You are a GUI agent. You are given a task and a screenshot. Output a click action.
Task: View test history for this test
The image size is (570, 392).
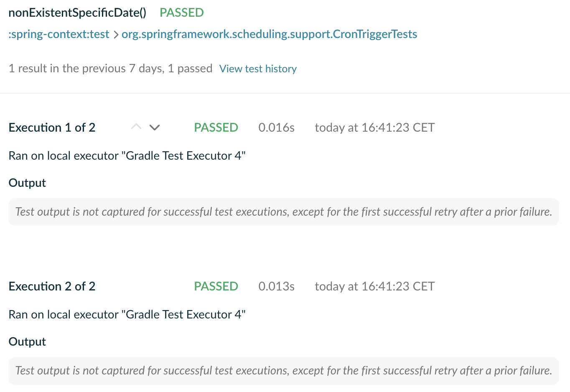tap(258, 69)
